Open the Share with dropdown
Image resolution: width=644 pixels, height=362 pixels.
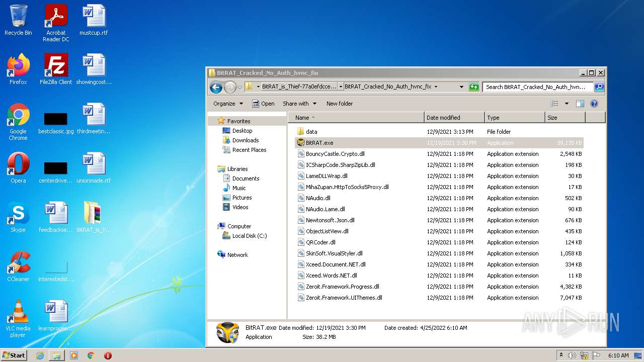tap(300, 104)
